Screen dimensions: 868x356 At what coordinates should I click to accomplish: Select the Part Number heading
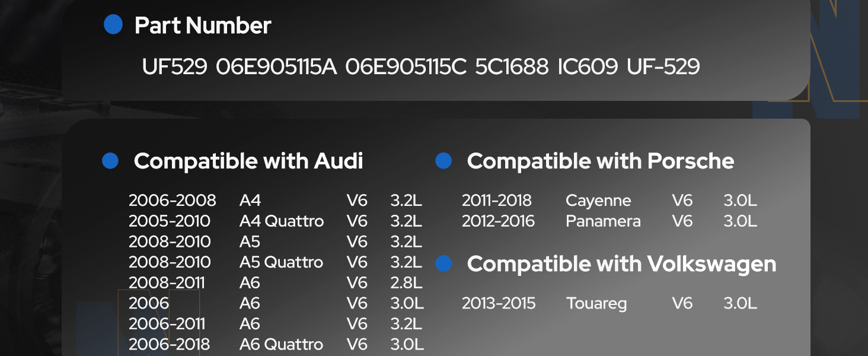[203, 26]
